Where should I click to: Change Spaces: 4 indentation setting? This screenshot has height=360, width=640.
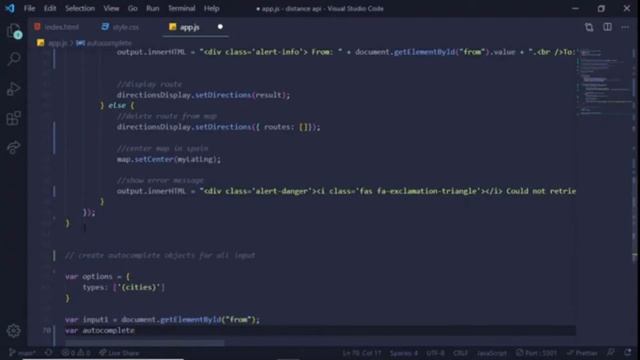coord(404,353)
